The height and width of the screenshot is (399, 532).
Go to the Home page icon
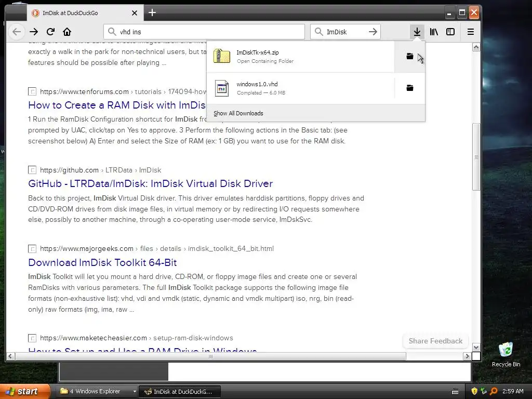[67, 32]
